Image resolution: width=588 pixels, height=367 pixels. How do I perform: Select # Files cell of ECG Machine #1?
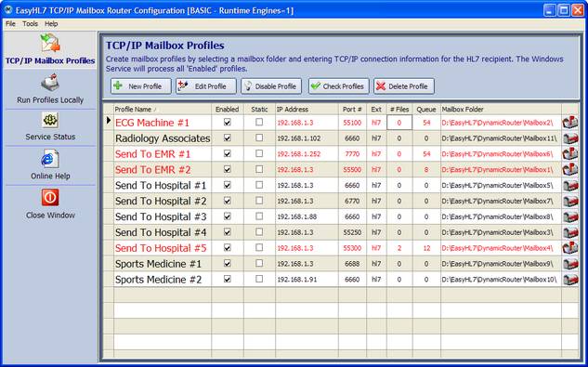click(x=399, y=123)
